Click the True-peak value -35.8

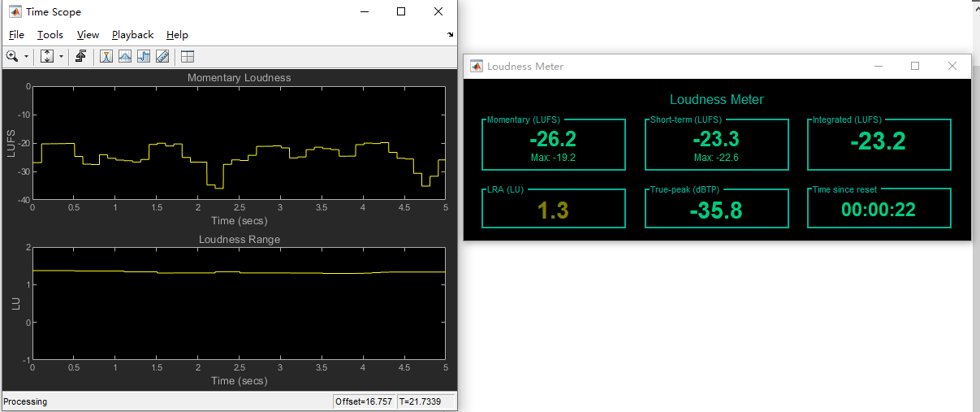(x=716, y=211)
